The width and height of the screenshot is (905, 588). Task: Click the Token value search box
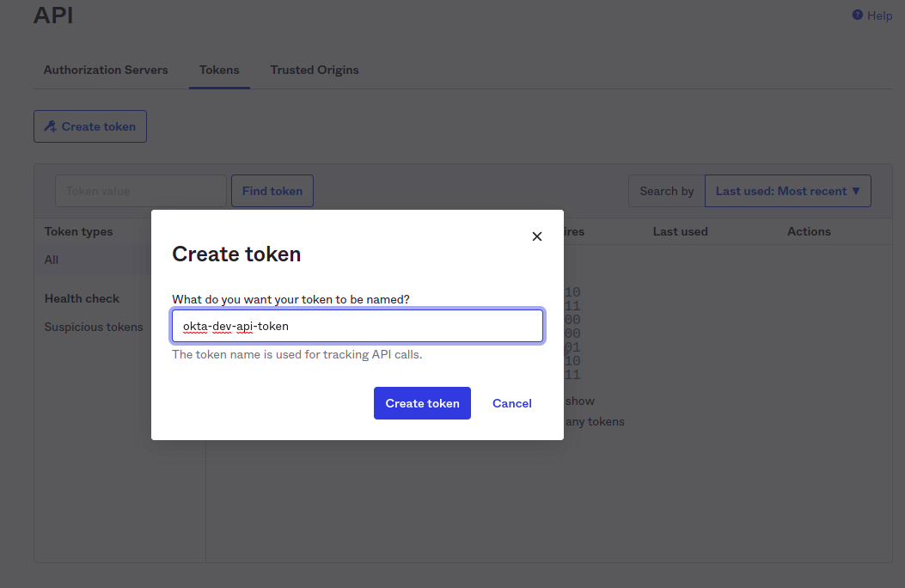[139, 190]
